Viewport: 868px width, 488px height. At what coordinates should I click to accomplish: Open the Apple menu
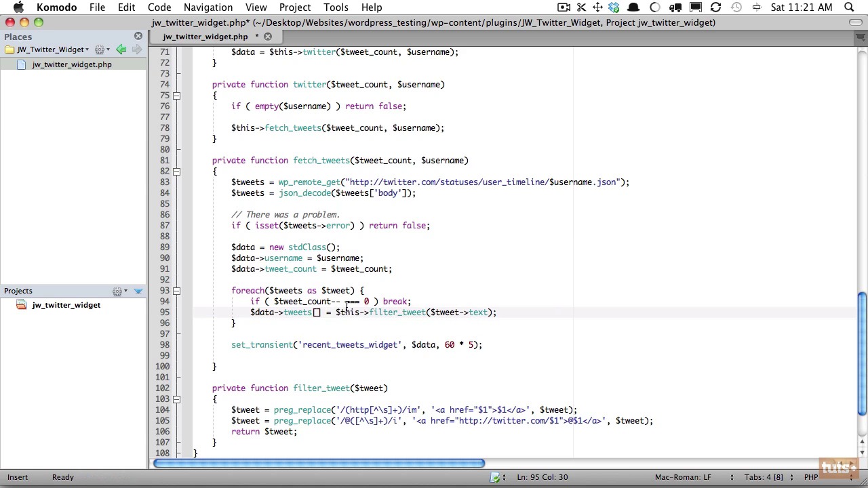(18, 7)
